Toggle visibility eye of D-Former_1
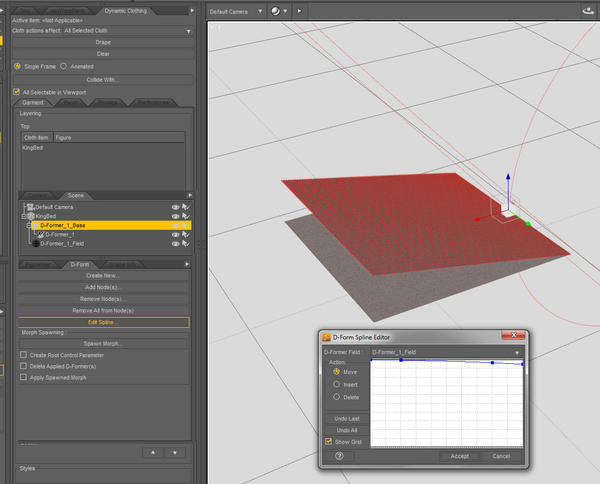 point(176,235)
